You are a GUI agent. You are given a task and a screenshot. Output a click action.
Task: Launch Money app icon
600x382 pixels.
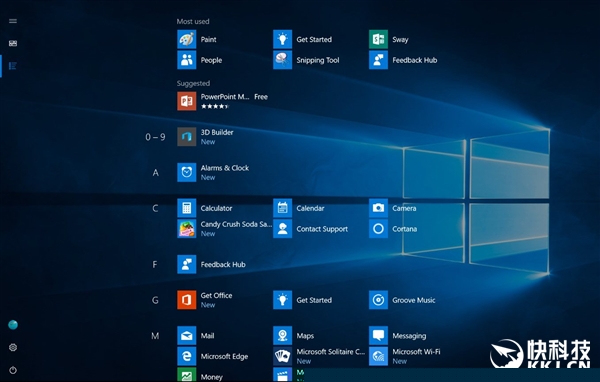pyautogui.click(x=187, y=375)
